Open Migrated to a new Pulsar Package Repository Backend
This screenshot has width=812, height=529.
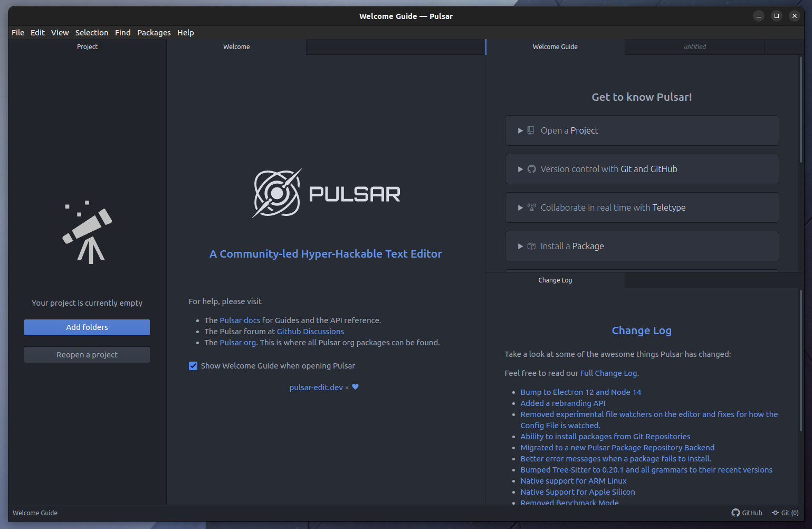click(617, 448)
